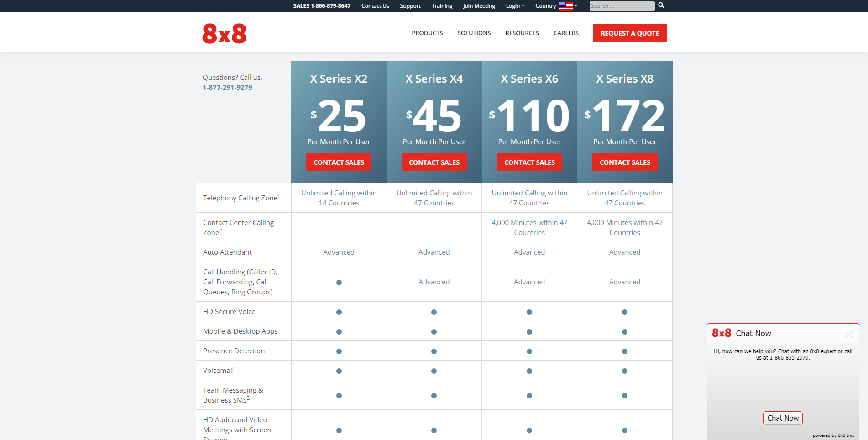The height and width of the screenshot is (440, 868).
Task: Select the X Series X6 heading
Action: click(529, 79)
